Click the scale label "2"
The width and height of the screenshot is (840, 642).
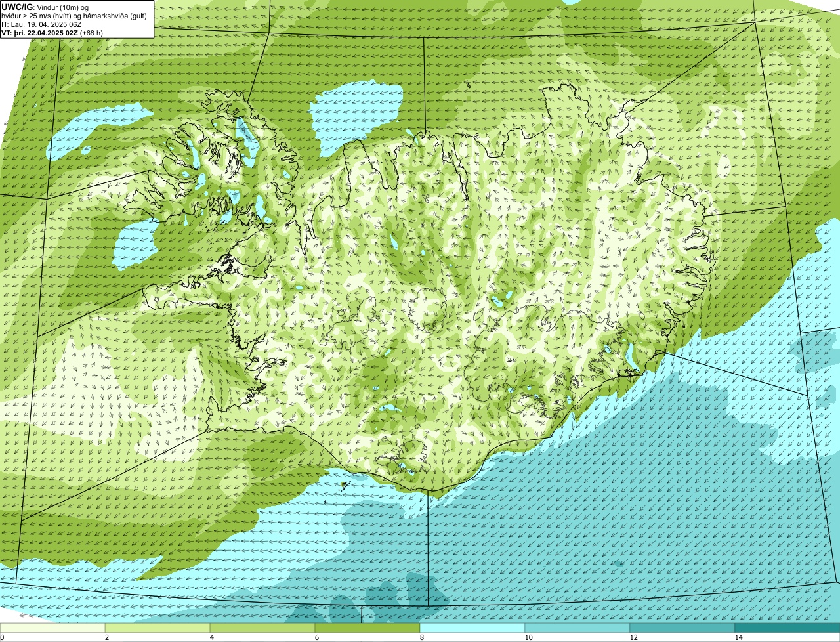click(x=106, y=637)
